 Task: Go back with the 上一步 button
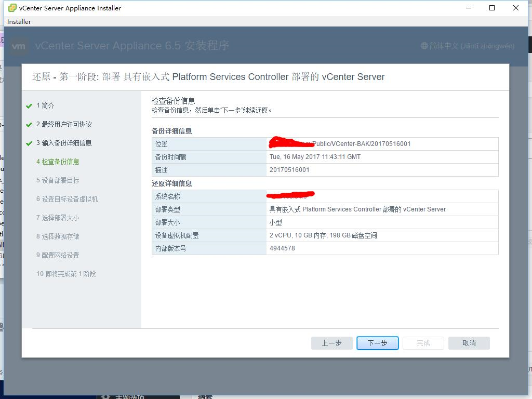tap(331, 343)
